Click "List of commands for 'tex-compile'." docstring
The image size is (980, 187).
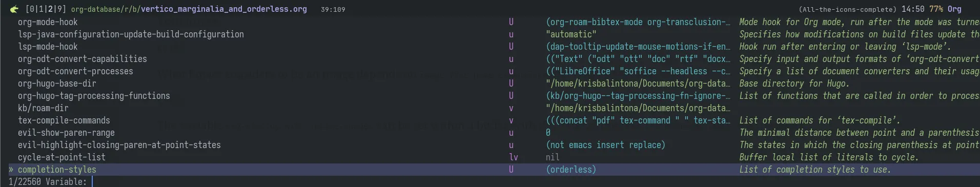[820, 120]
